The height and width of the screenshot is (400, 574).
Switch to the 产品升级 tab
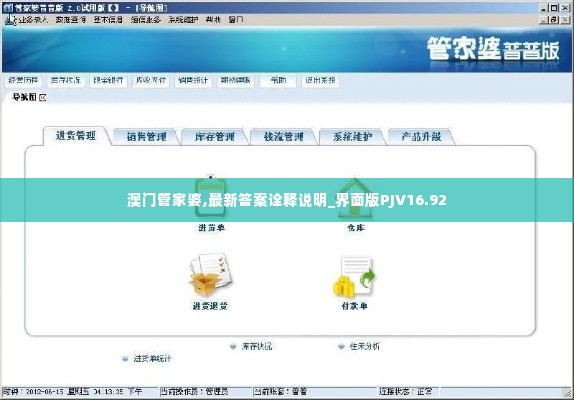coord(421,137)
